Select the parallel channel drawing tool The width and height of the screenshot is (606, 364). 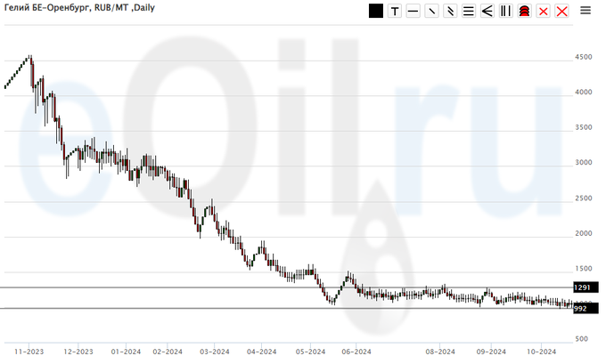click(451, 11)
